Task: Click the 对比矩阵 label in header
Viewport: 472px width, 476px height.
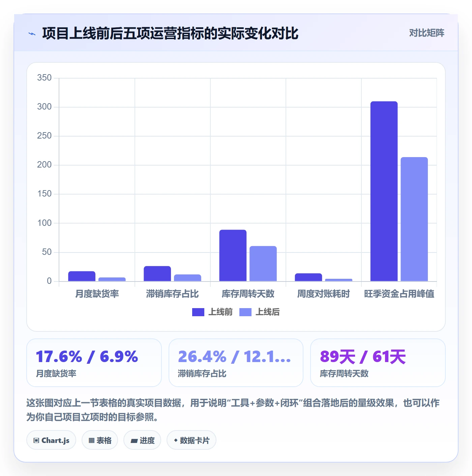Action: tap(426, 33)
